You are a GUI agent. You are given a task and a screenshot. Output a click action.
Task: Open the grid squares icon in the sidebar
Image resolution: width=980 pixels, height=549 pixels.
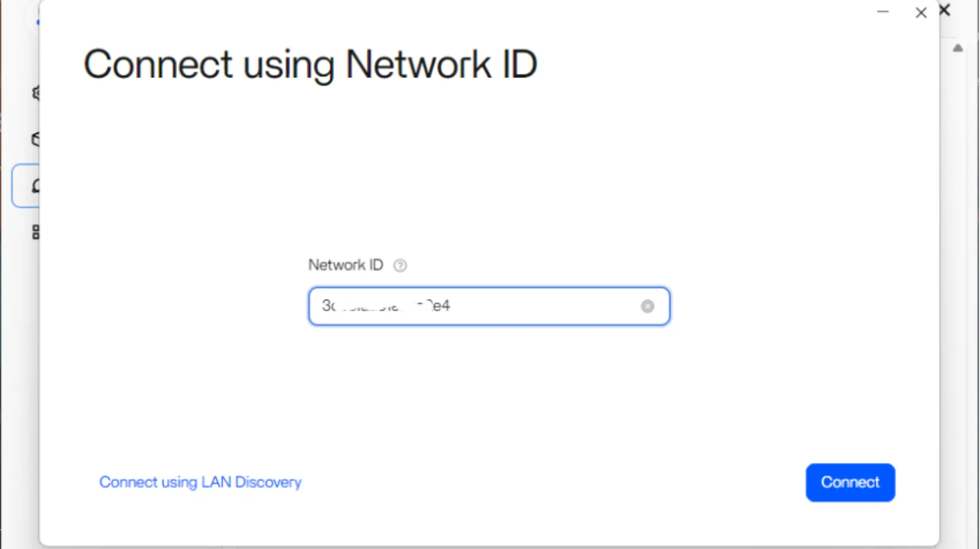(x=36, y=232)
